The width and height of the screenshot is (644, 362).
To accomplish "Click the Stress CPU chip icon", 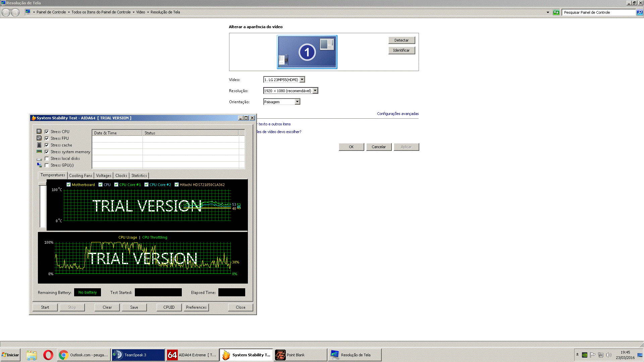I will [39, 131].
